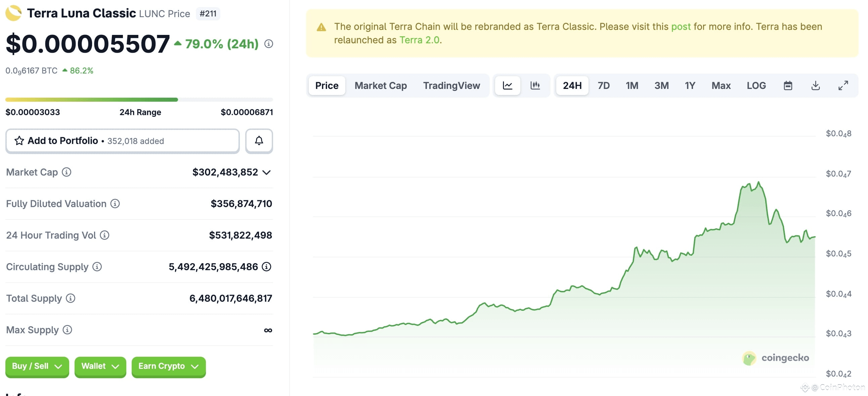Open the Earn Crypto dropdown

click(x=169, y=366)
